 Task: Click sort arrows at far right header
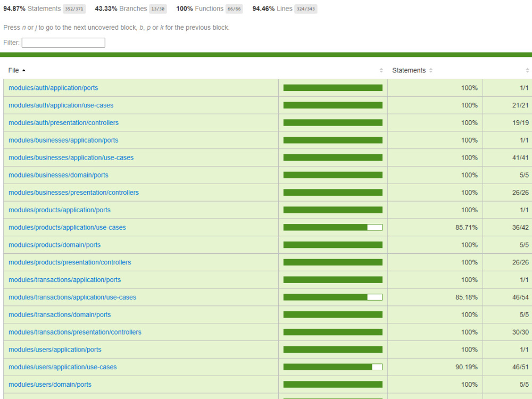[x=527, y=70]
